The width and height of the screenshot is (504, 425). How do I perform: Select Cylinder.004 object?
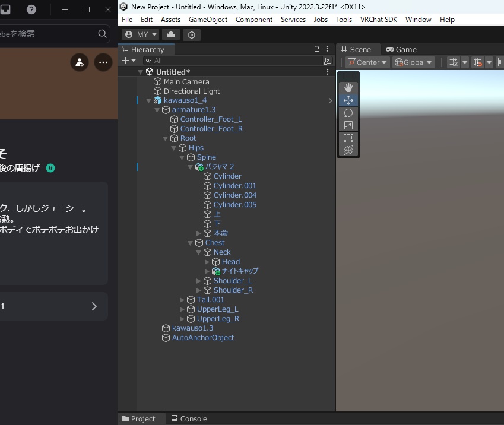click(235, 195)
